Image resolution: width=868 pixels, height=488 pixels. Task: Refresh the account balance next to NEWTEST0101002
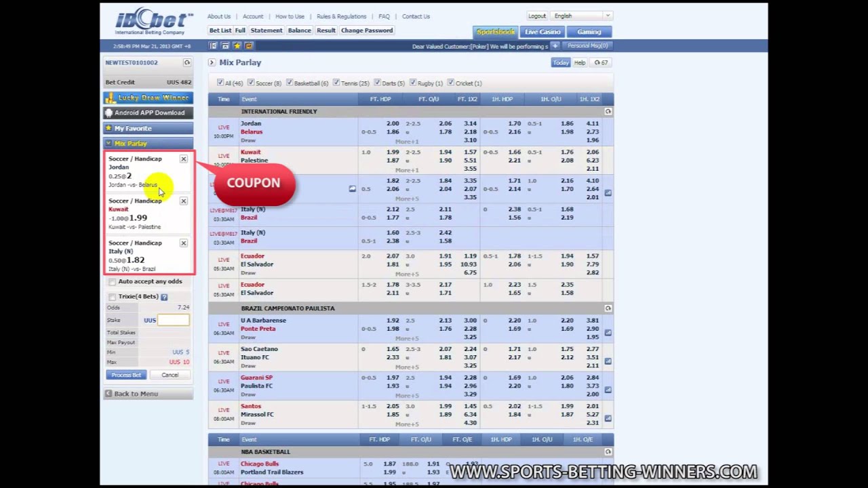tap(187, 62)
